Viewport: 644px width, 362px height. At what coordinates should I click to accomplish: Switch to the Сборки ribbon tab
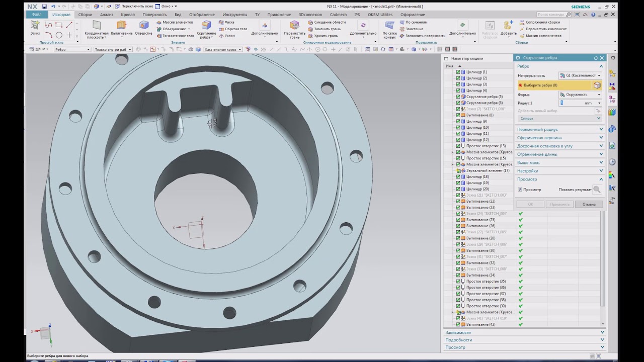(85, 15)
